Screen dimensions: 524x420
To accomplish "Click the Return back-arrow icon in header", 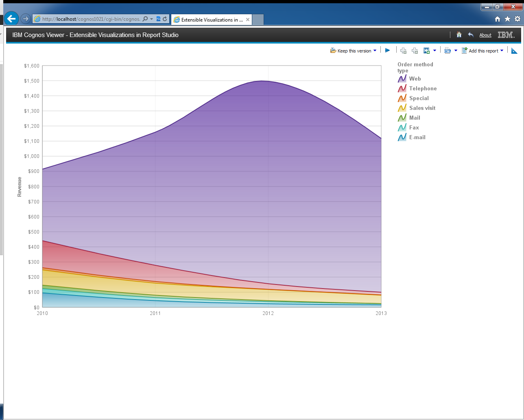I will 471,35.
